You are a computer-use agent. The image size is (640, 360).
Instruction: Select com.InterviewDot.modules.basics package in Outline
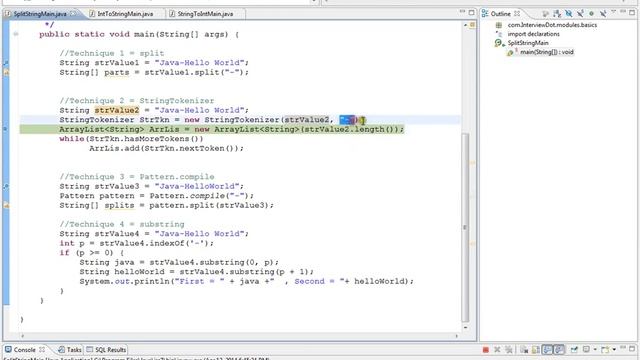552,25
